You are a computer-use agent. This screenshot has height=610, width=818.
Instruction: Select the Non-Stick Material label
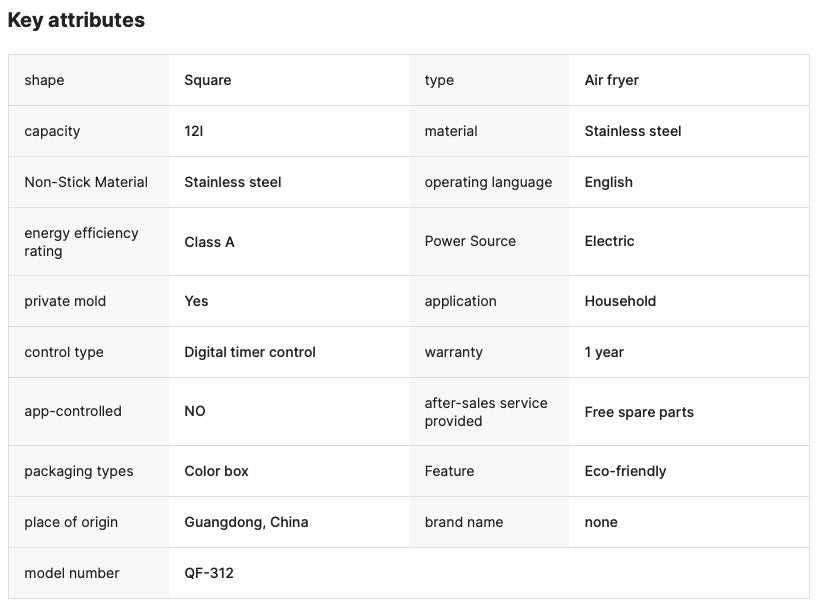[86, 182]
